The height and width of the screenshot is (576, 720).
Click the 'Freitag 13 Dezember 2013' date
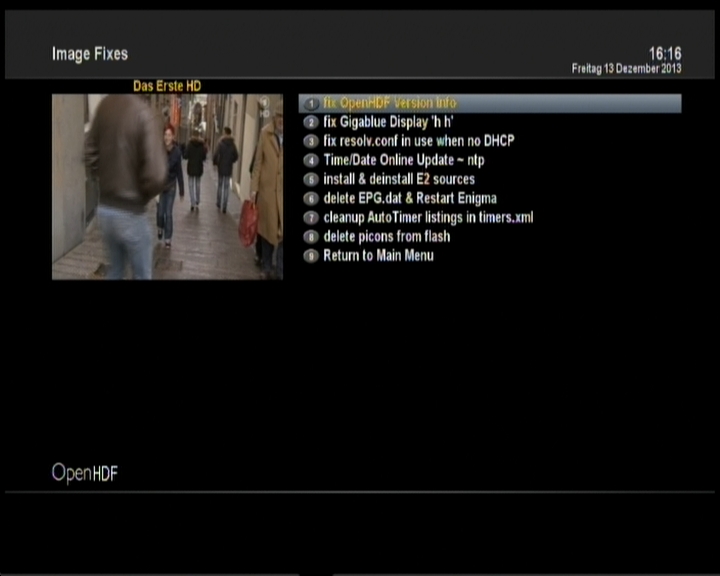[x=626, y=69]
